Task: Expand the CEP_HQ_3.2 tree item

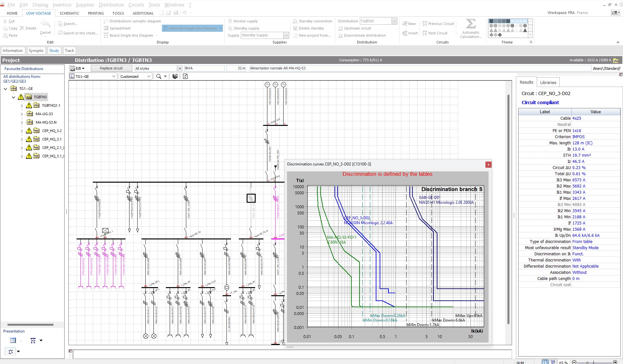Action: [21, 131]
